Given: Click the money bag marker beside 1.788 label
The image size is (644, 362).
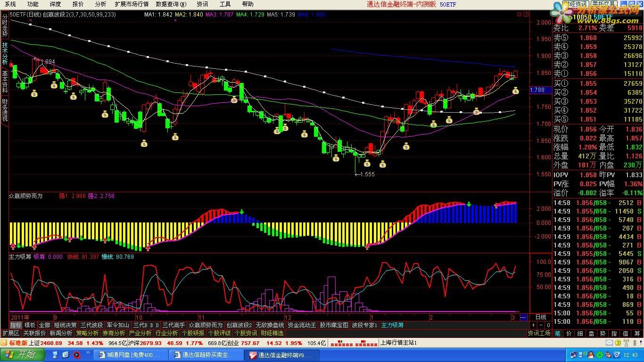Looking at the screenshot, I should [x=516, y=90].
